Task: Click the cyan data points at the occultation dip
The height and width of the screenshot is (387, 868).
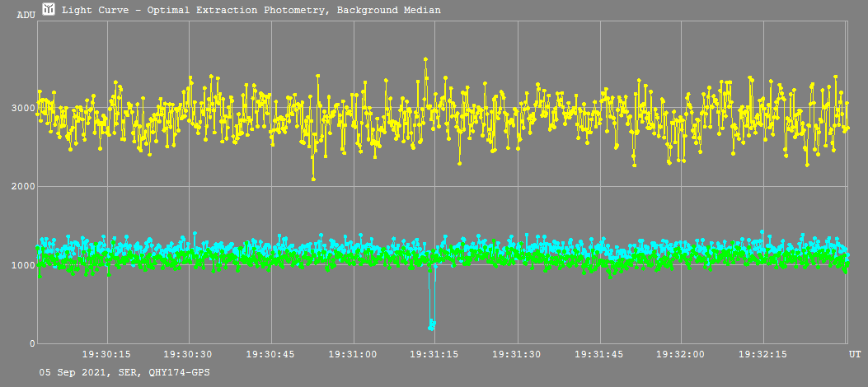Action: click(432, 325)
